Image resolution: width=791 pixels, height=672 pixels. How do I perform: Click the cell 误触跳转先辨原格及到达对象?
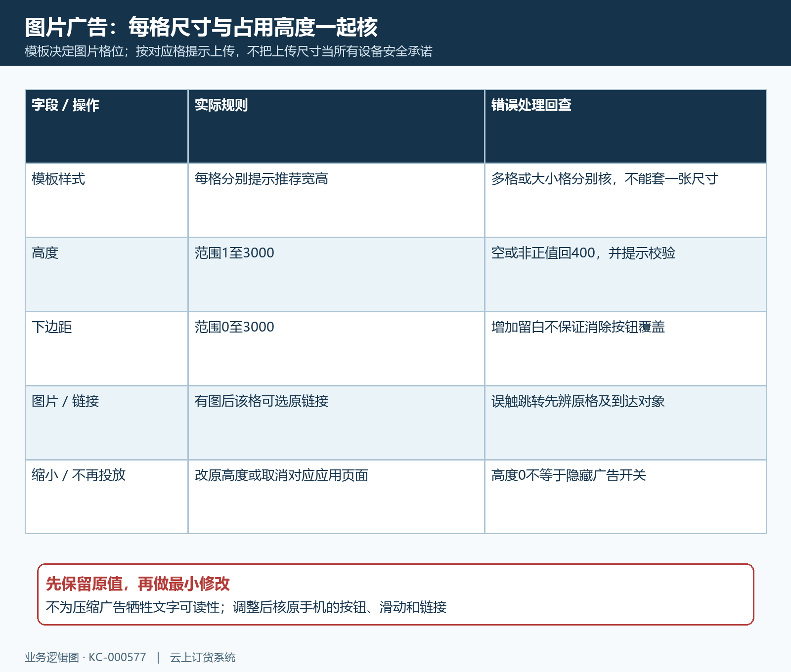point(625,422)
